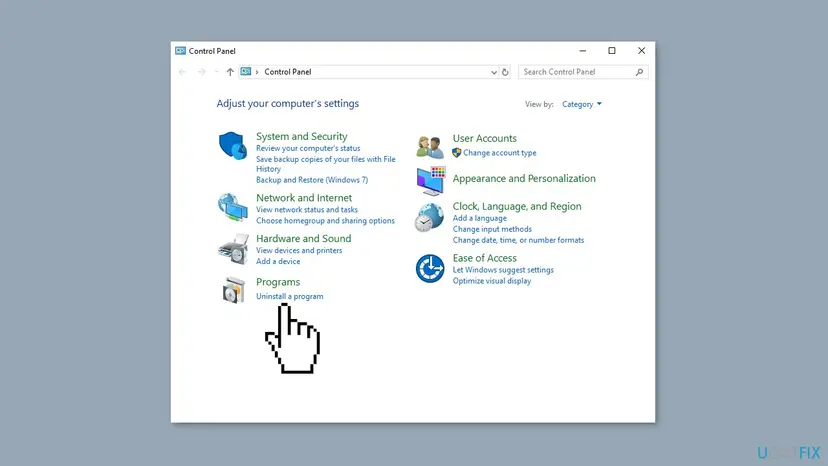Expand the address bar history dropdown
The width and height of the screenshot is (828, 466).
pos(494,72)
